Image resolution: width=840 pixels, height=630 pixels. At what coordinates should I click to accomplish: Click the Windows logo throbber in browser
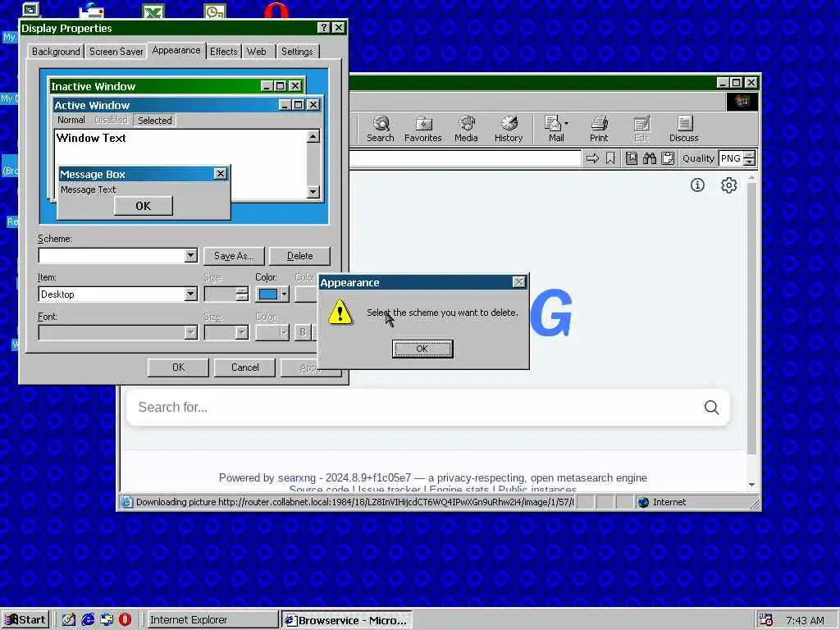[x=742, y=102]
